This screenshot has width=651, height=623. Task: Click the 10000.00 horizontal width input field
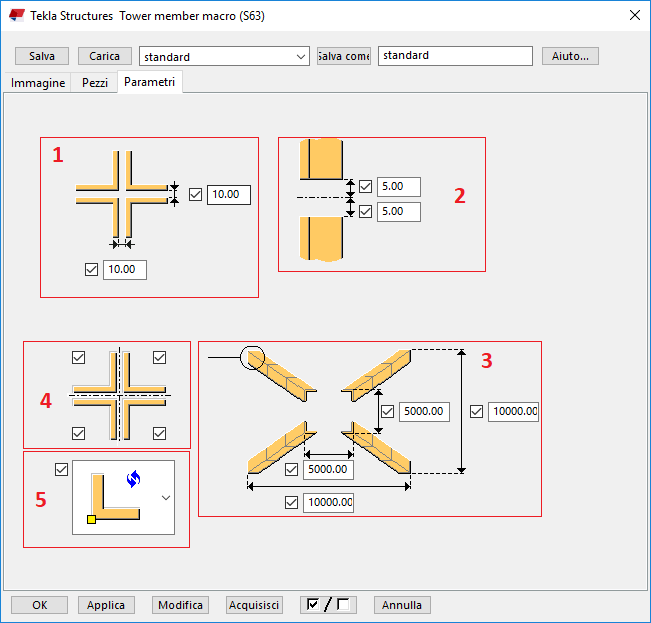(328, 502)
